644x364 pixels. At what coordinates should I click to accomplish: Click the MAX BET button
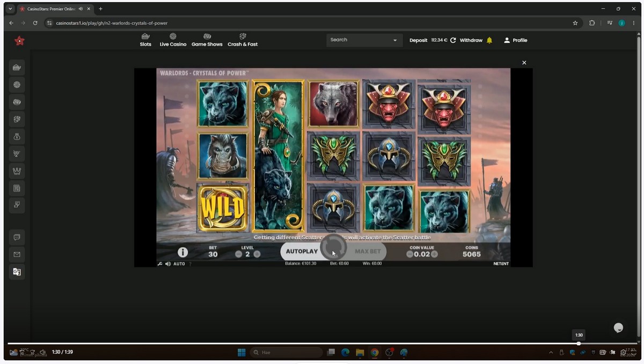(368, 251)
